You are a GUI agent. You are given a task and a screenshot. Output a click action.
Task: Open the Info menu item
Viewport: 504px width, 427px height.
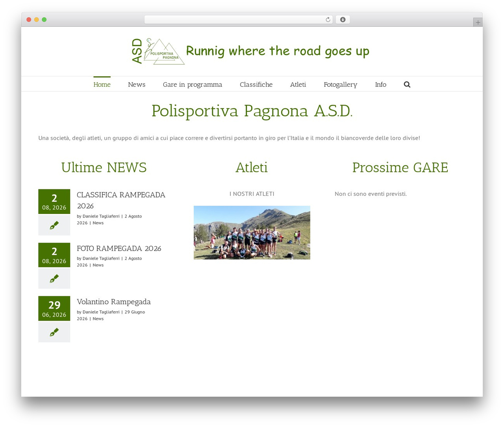380,84
